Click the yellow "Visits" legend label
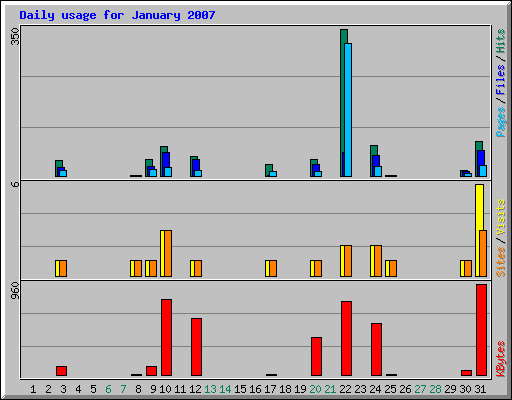Viewport: 512px width, 400px height. (501, 217)
